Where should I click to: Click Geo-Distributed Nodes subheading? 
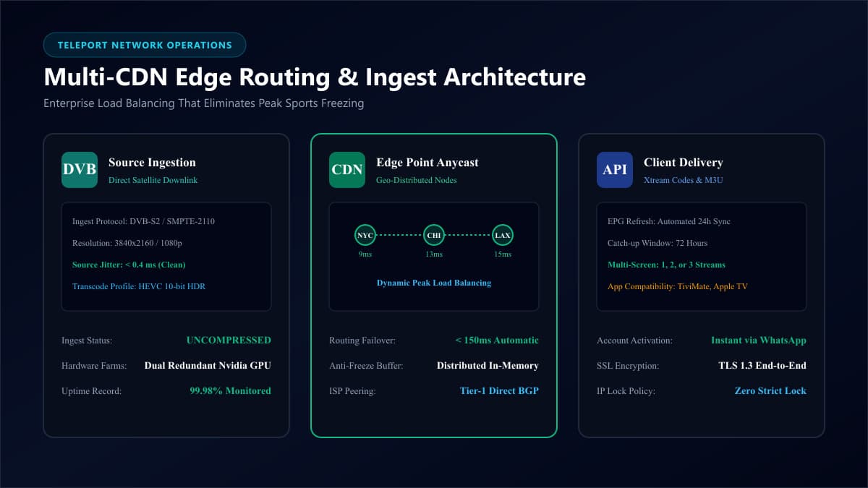(x=417, y=180)
